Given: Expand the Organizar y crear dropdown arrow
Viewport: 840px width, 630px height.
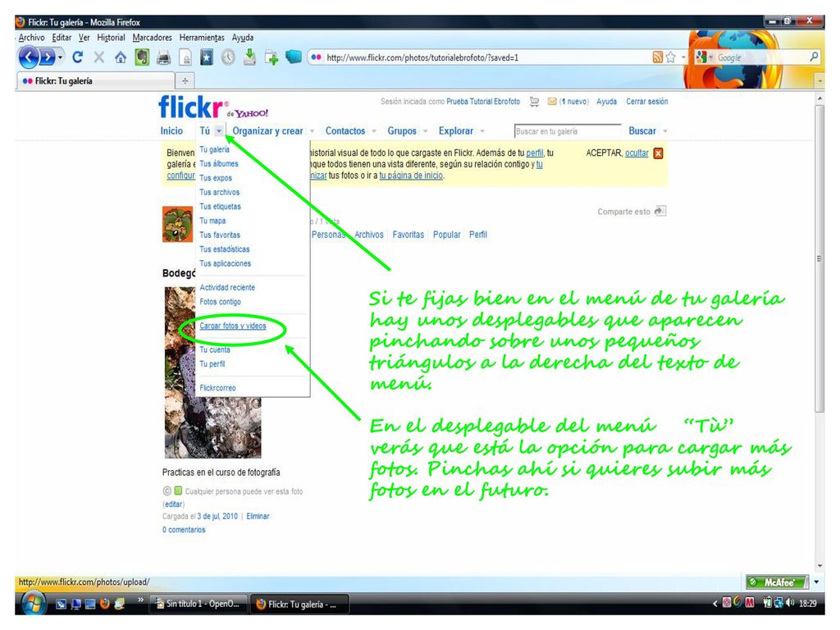Looking at the screenshot, I should pyautogui.click(x=312, y=131).
